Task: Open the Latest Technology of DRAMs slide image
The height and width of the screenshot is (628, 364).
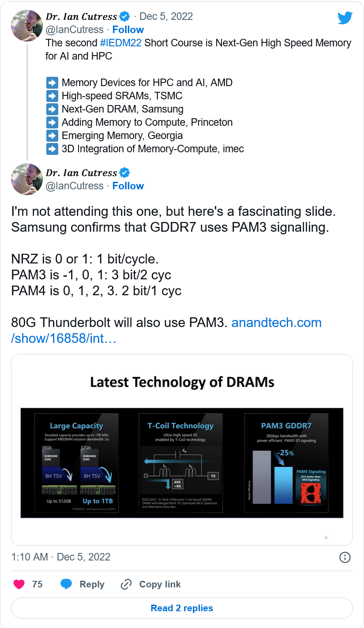Action: point(182,450)
